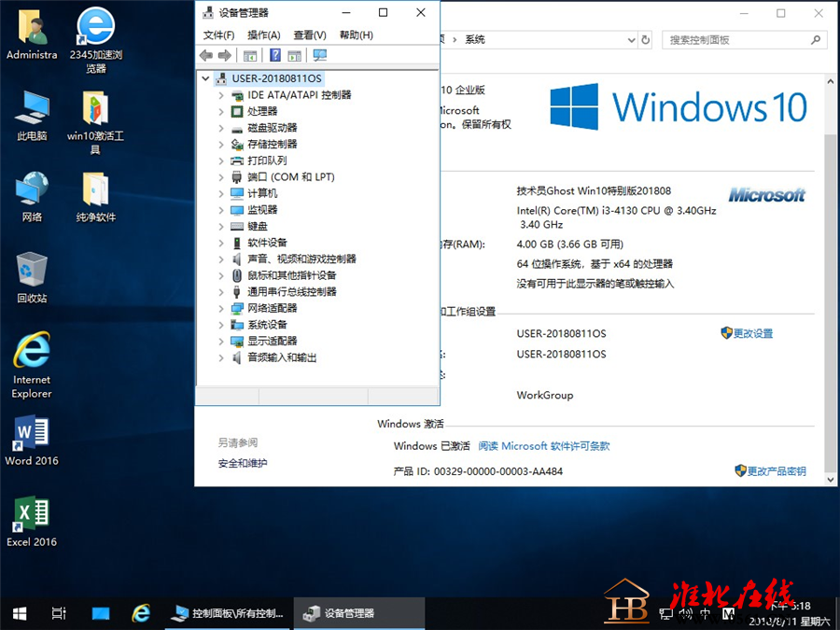Click the refresh button in Control Panel address bar
Image resolution: width=840 pixels, height=630 pixels.
(x=646, y=39)
